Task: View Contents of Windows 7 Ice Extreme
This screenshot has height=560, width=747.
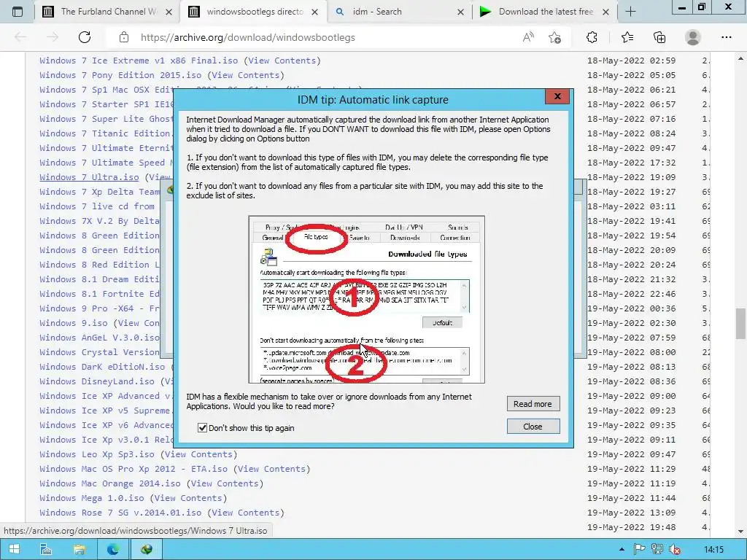Action: [x=282, y=61]
